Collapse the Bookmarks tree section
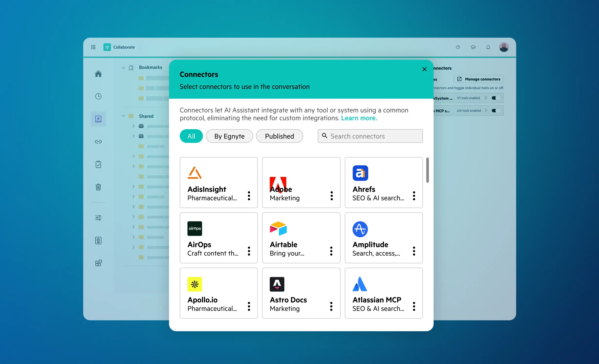This screenshot has height=364, width=599. tap(124, 68)
